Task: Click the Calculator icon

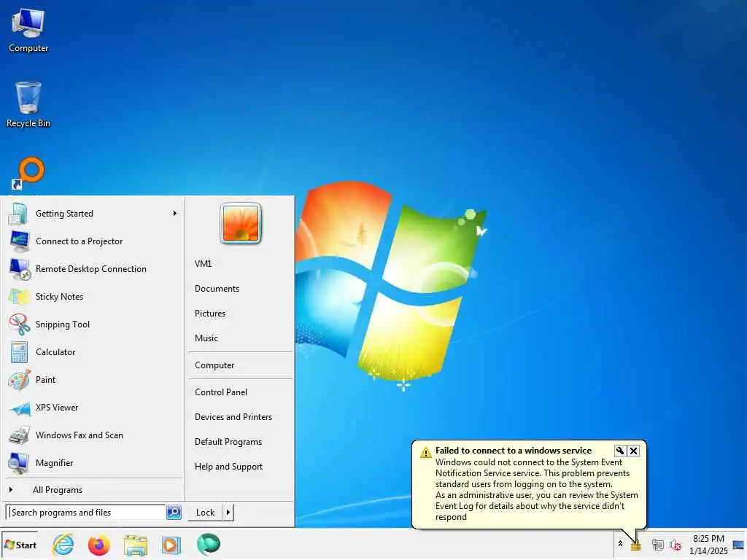Action: (20, 352)
